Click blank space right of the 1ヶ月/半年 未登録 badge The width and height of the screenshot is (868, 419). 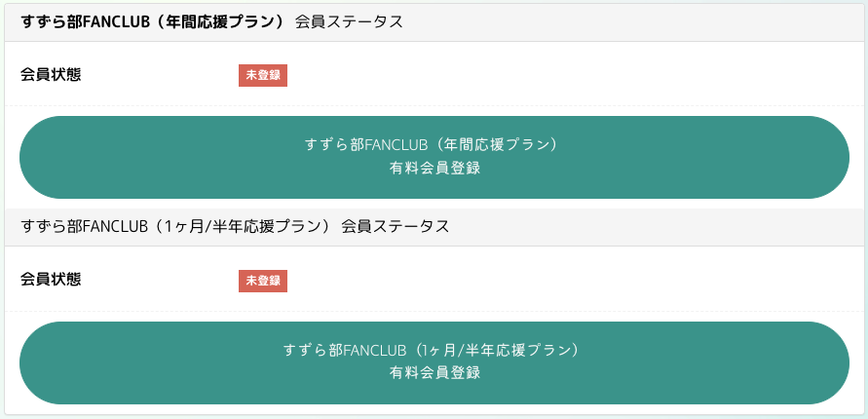[x=565, y=281]
